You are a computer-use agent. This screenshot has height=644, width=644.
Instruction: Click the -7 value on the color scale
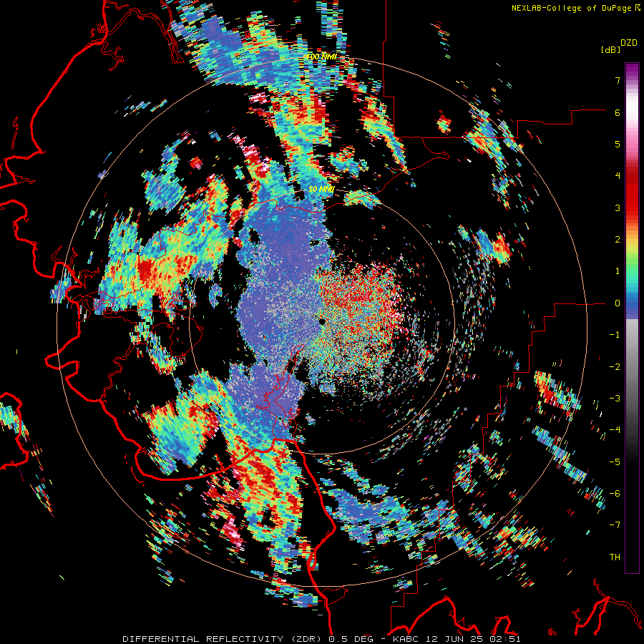[615, 525]
